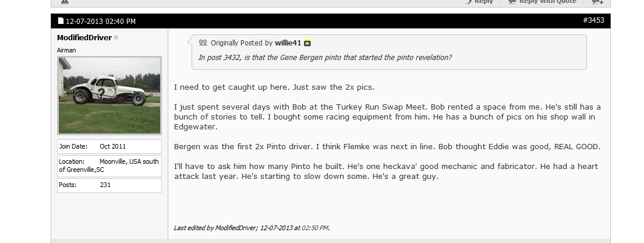Viewport: 644px width, 243px height.
Task: Toggle the multi-quote plus icon
Action: pyautogui.click(x=597, y=2)
